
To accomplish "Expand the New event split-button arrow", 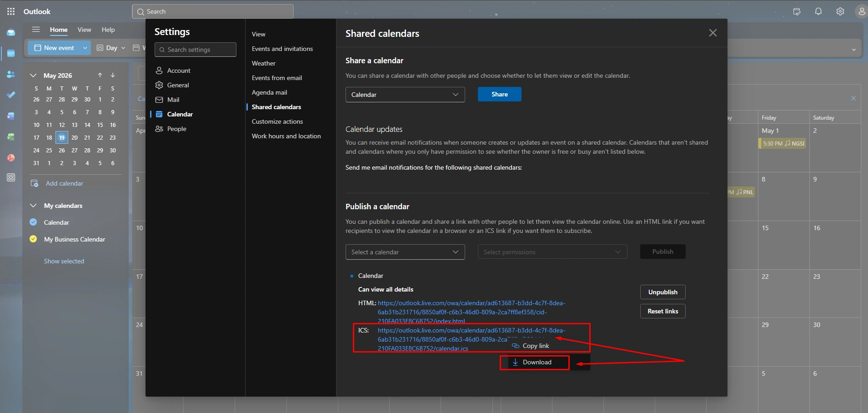I will (x=85, y=48).
